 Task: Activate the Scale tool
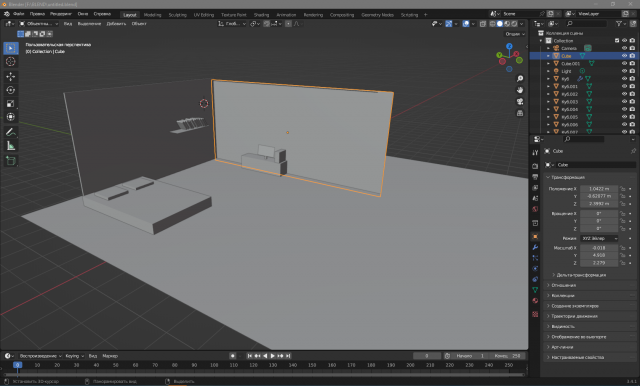tap(11, 103)
